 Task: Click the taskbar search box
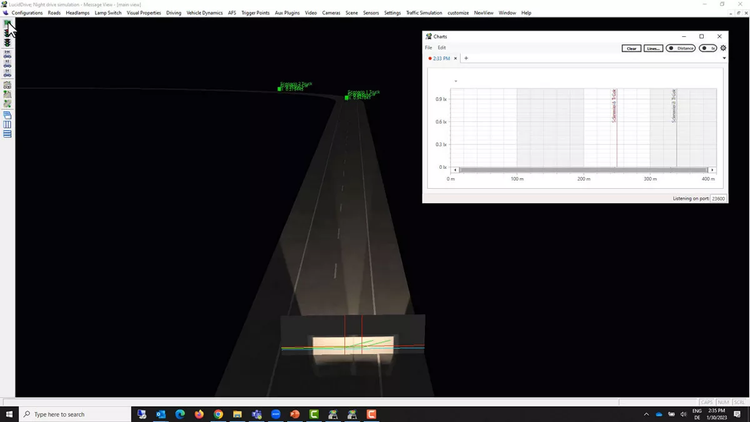(75, 414)
